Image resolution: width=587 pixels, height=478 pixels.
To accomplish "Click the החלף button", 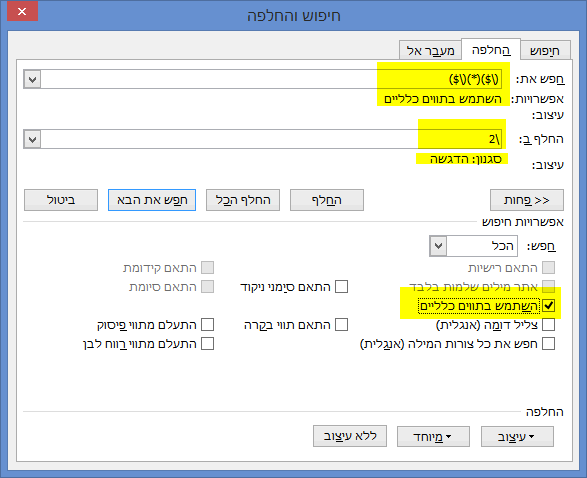I will click(x=327, y=200).
